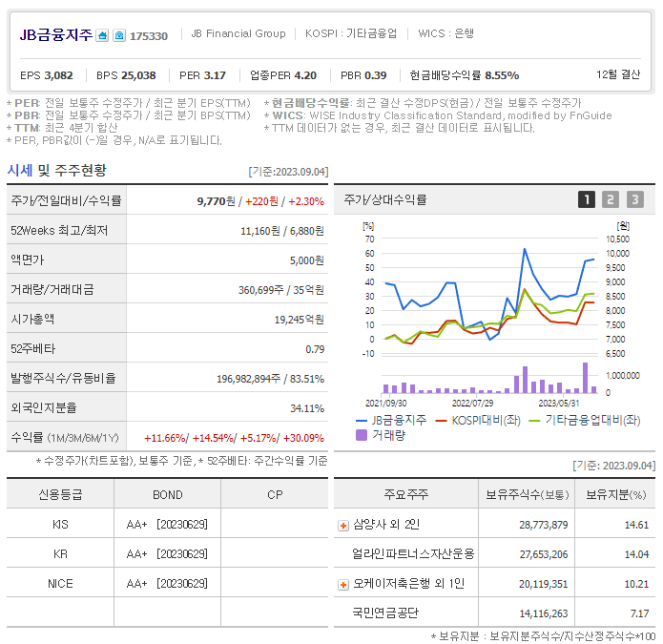The height and width of the screenshot is (644, 663).
Task: Click the BOND column header
Action: [168, 494]
